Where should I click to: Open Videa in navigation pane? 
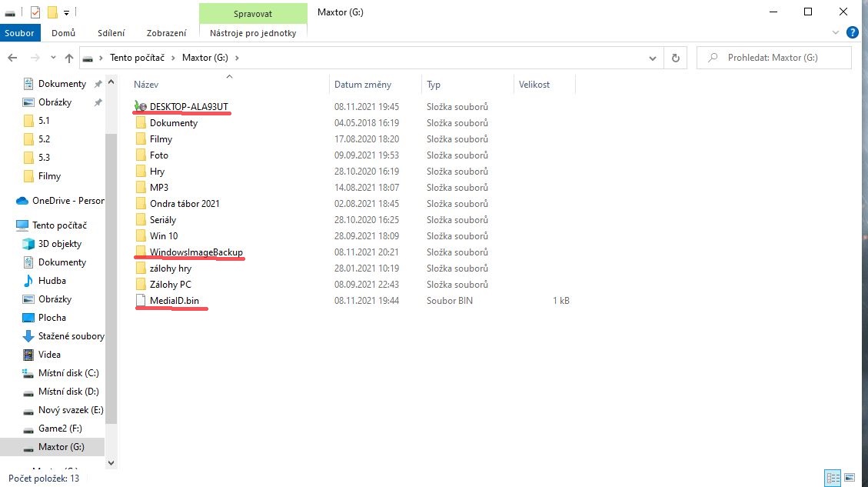49,355
